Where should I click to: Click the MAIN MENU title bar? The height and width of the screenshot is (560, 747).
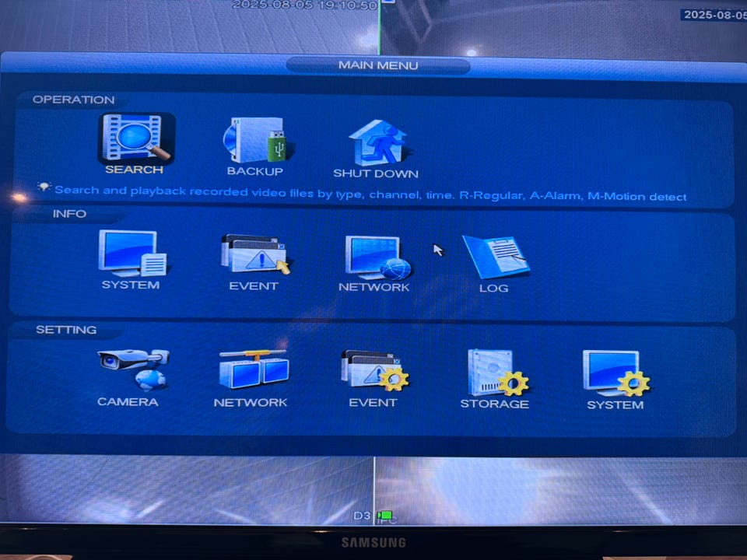[x=378, y=65]
